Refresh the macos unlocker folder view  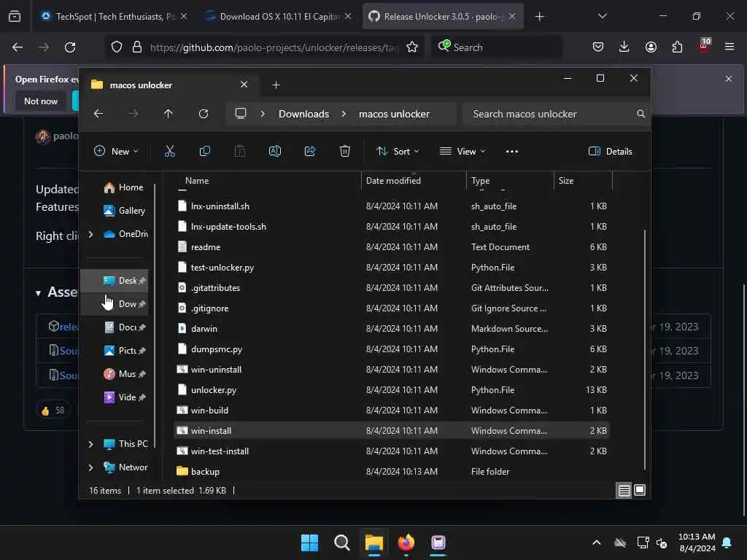coord(204,114)
